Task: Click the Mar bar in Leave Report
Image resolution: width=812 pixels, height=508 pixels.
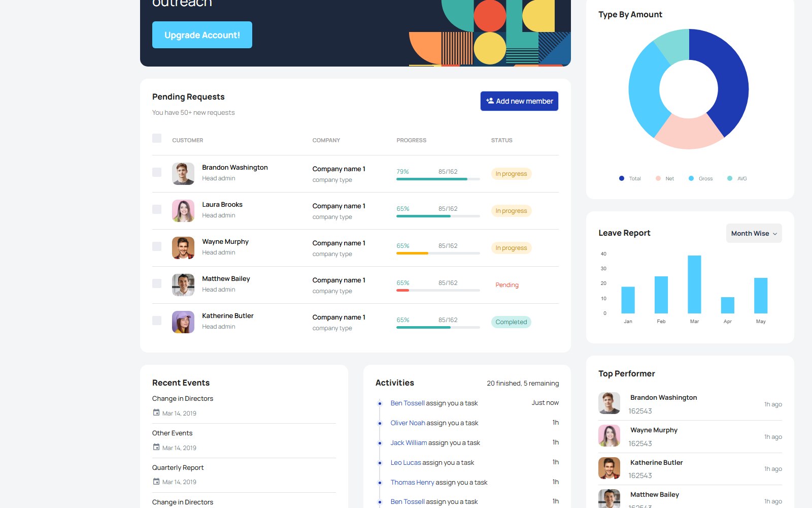Action: 694,284
